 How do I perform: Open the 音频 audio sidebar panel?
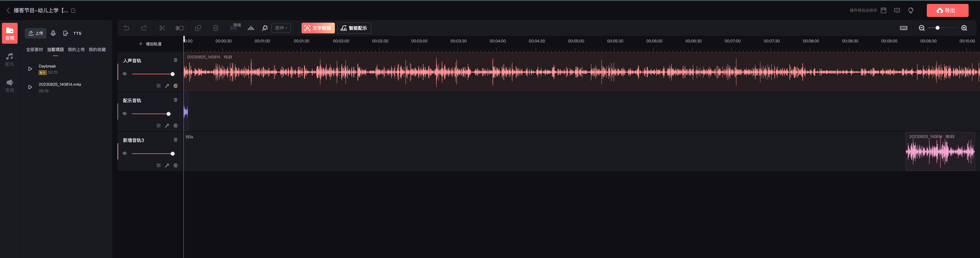coord(10,33)
